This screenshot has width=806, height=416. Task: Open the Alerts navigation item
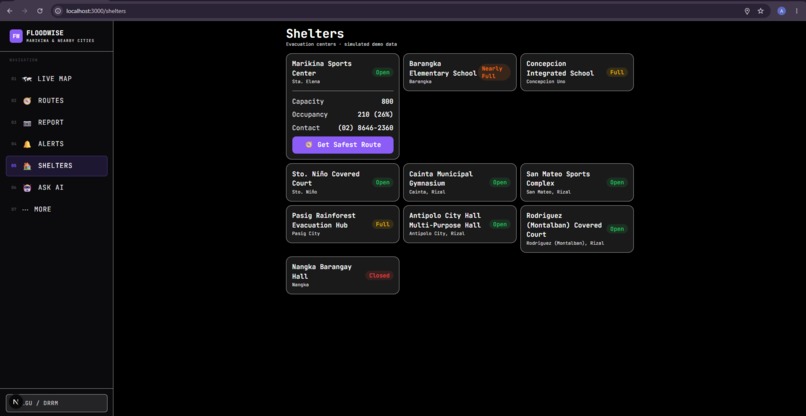tap(57, 144)
